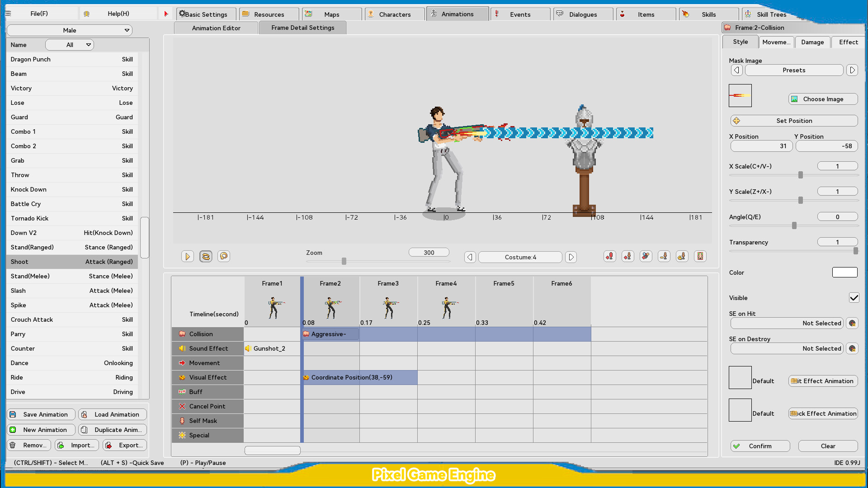Image resolution: width=868 pixels, height=488 pixels.
Task: Select the character bounding box preview icon
Action: coord(700,256)
